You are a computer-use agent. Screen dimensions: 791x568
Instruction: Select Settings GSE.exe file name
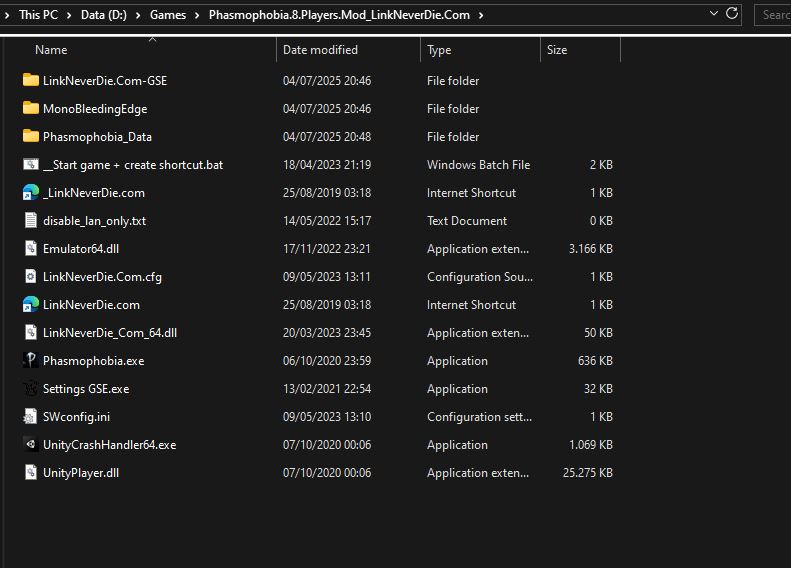click(86, 389)
